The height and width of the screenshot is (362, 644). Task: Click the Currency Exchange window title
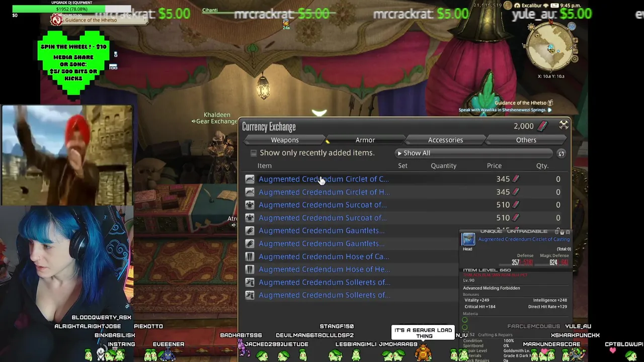pos(269,127)
